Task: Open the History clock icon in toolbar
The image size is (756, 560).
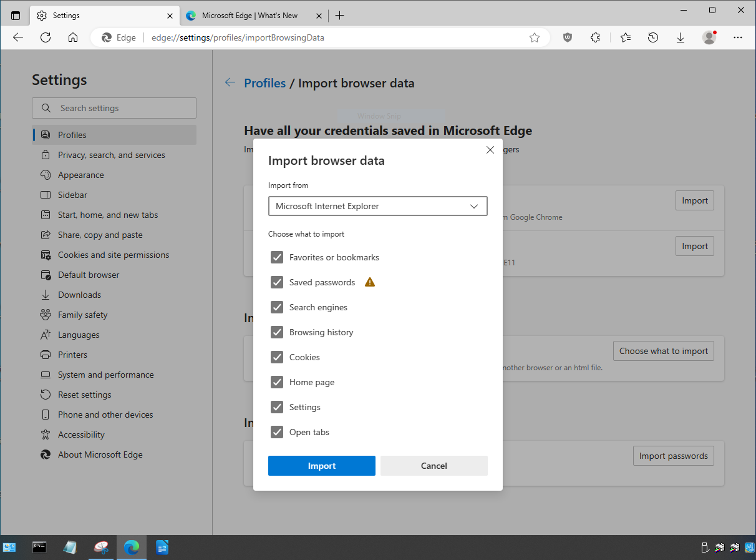Action: pos(652,37)
